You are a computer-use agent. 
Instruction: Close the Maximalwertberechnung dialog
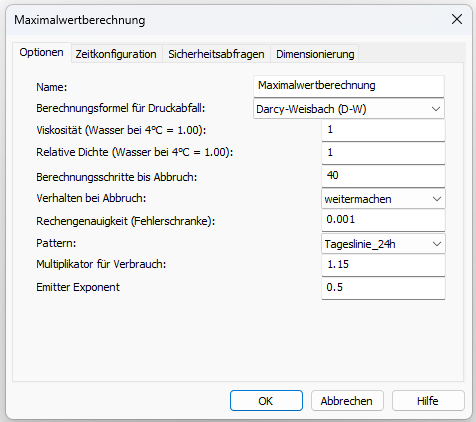point(457,19)
